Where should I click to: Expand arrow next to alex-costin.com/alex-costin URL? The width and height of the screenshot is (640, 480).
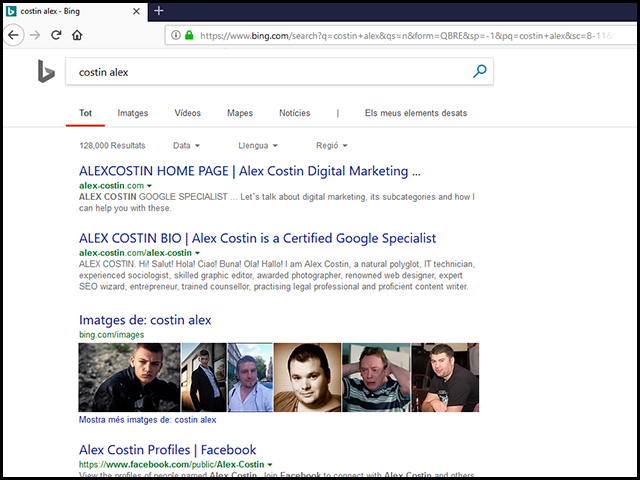click(x=198, y=253)
